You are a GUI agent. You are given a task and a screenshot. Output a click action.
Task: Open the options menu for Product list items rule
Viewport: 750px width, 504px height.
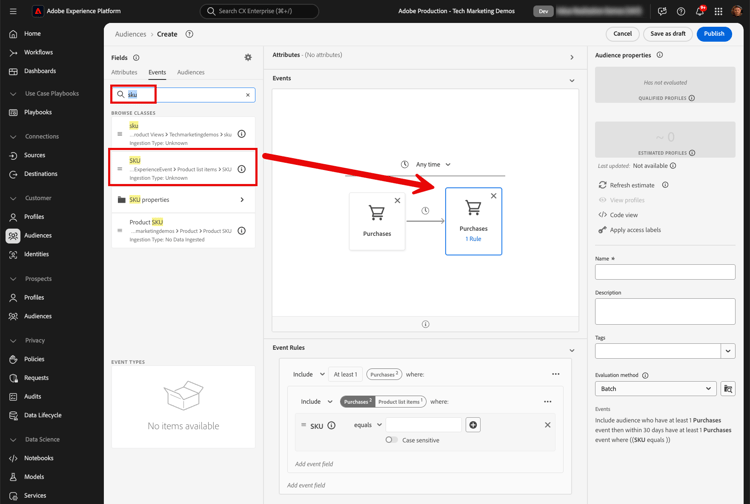pos(547,401)
